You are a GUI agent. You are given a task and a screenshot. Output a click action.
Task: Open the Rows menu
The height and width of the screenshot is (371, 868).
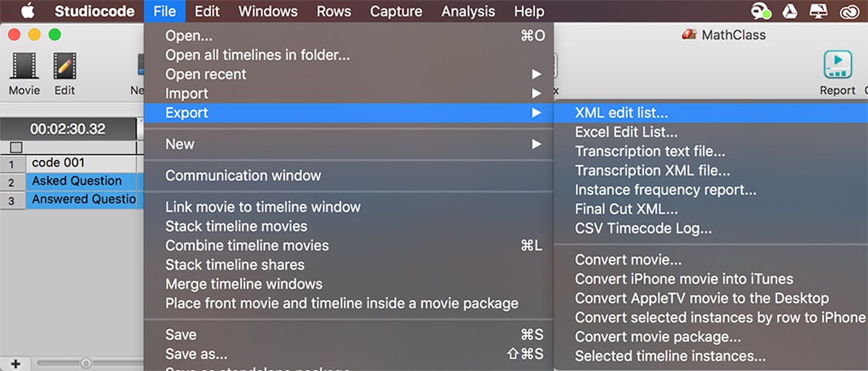tap(333, 11)
